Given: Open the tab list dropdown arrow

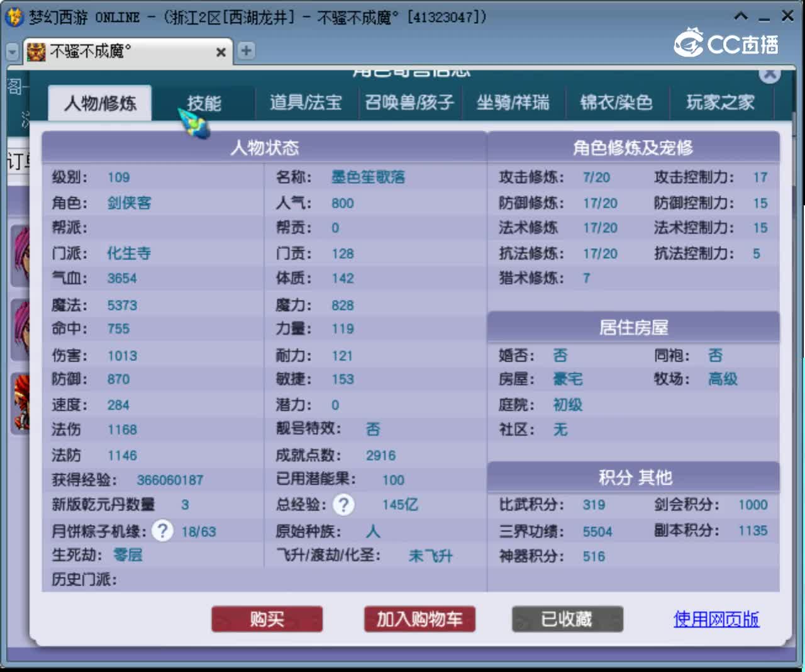Looking at the screenshot, I should 12,52.
